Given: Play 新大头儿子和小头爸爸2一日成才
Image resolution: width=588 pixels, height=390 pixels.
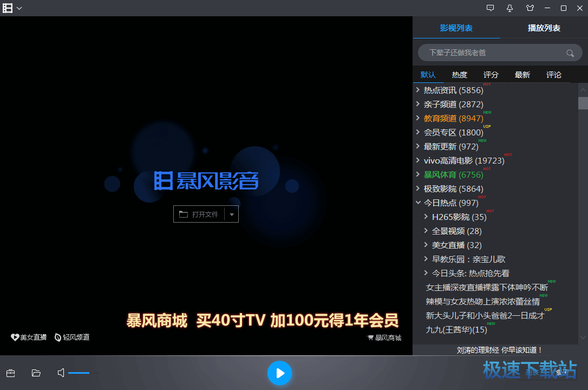Looking at the screenshot, I should [485, 316].
